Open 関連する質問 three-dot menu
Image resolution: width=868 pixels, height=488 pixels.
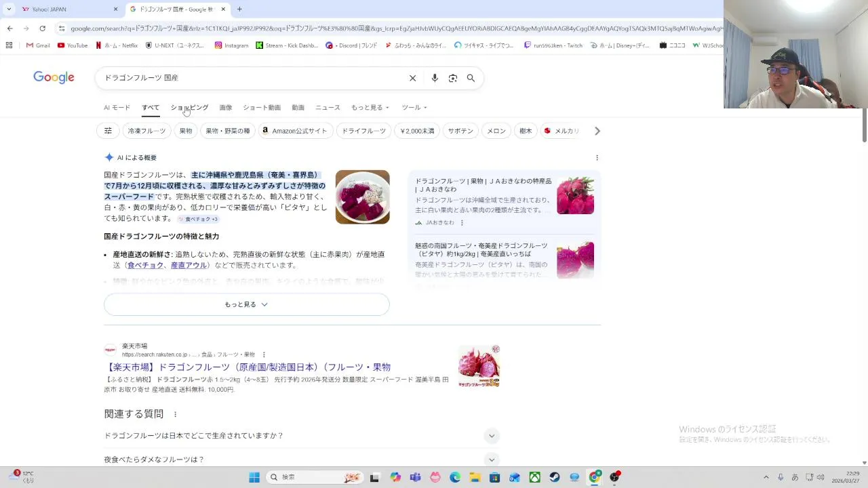pyautogui.click(x=175, y=414)
